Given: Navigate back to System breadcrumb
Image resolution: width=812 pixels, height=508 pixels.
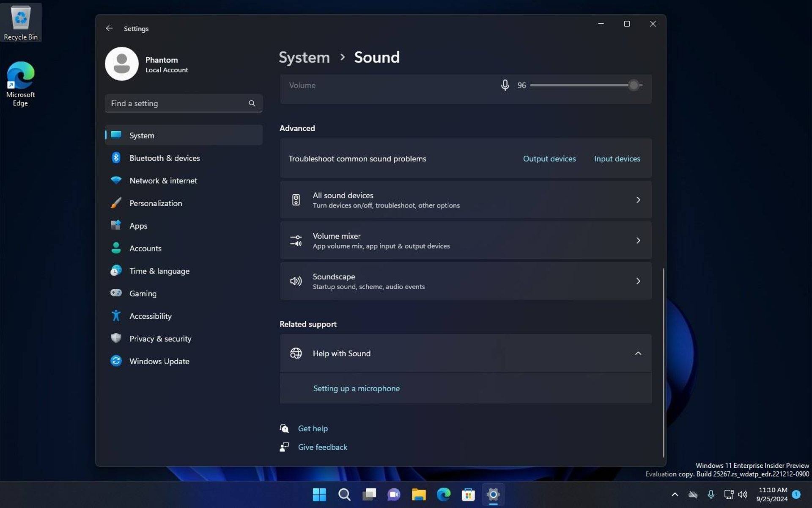Looking at the screenshot, I should (x=304, y=57).
